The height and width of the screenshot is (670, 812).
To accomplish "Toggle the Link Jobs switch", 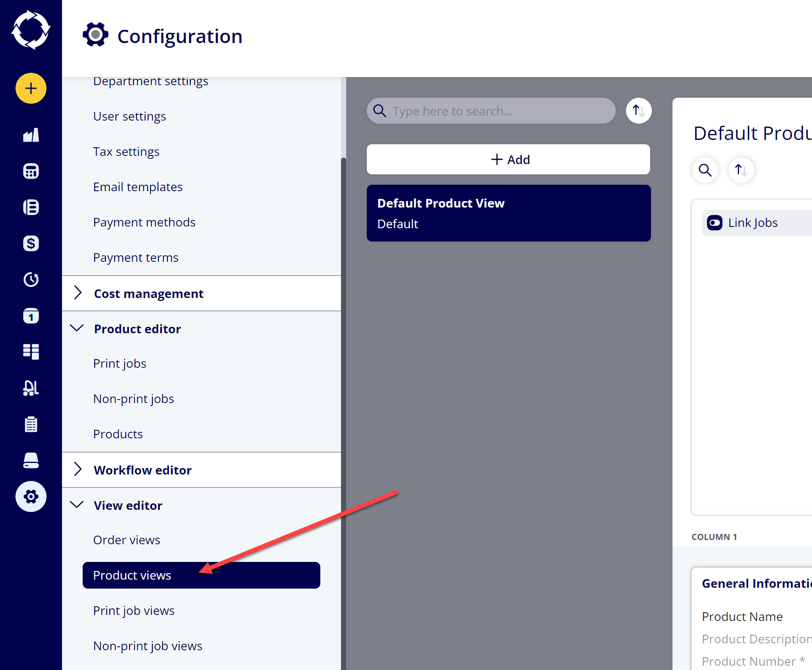I will [x=715, y=223].
